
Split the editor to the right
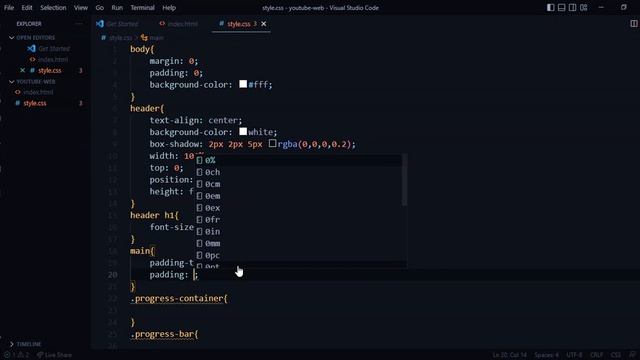click(633, 24)
